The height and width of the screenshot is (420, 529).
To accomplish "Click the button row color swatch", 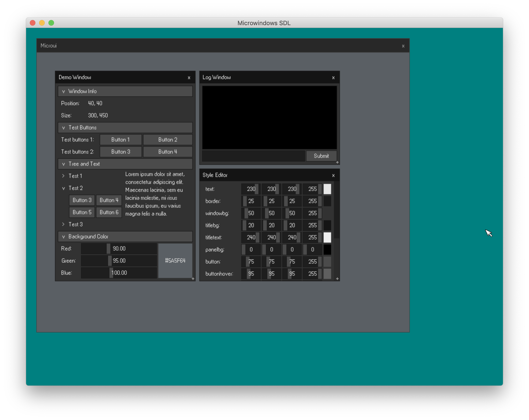I will (327, 262).
